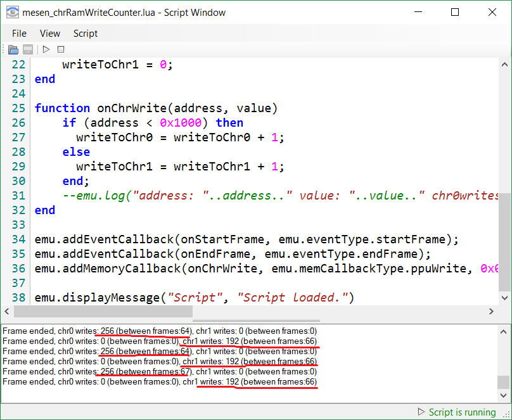Image resolution: width=512 pixels, height=420 pixels.
Task: Click the window resize grip in status bar
Action: pos(506,414)
